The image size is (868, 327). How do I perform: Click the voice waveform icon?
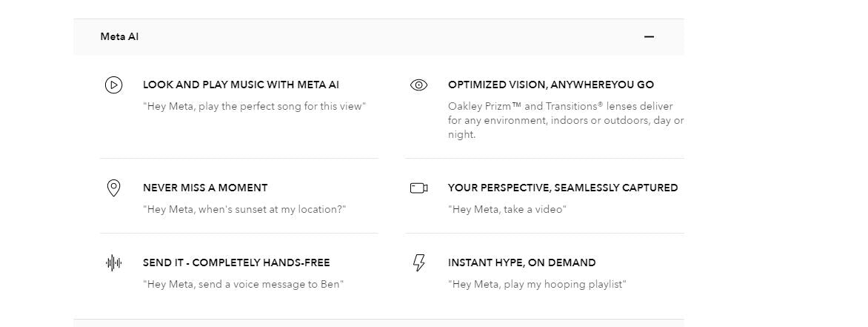113,262
